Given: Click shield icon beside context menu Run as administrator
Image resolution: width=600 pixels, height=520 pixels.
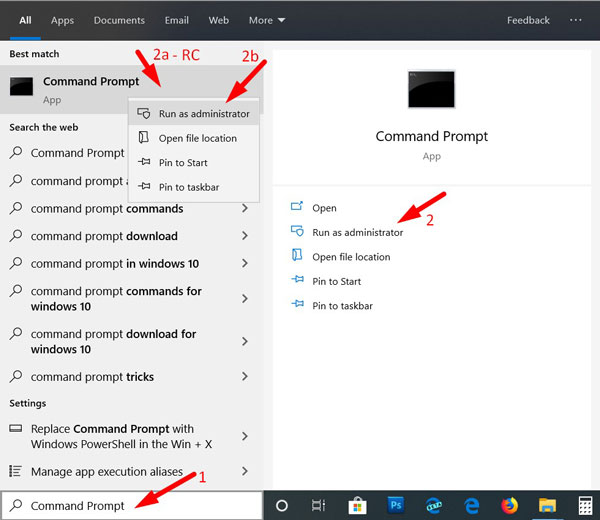Looking at the screenshot, I should tap(144, 113).
